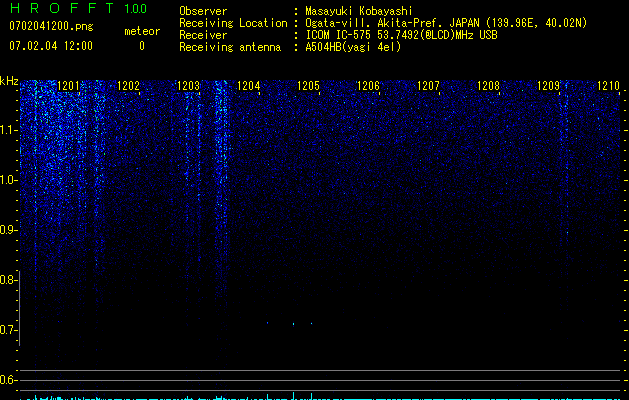Click the observer name Masayuki Kobayashi
This screenshot has width=629, height=400.
click(359, 11)
